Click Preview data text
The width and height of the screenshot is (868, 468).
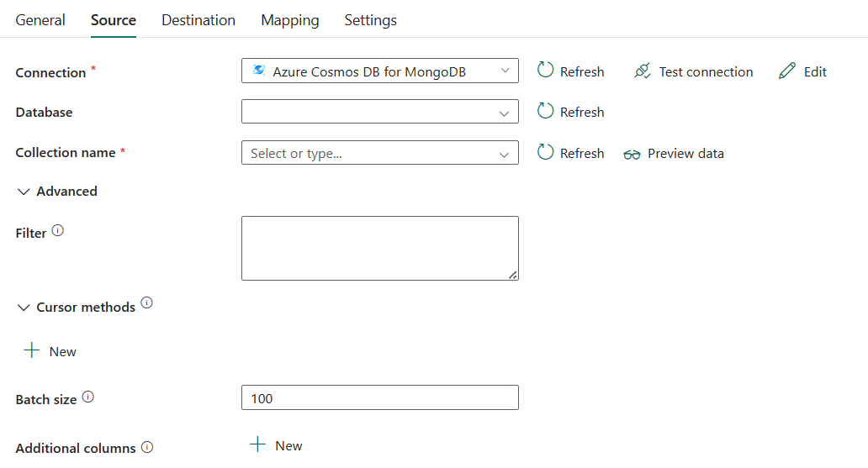pos(685,153)
